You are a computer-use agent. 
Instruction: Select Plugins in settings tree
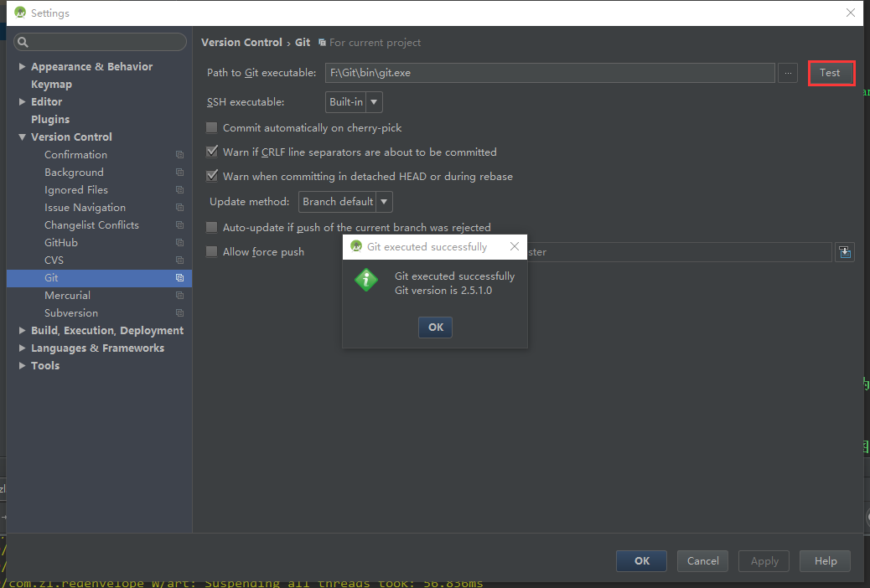pyautogui.click(x=50, y=119)
